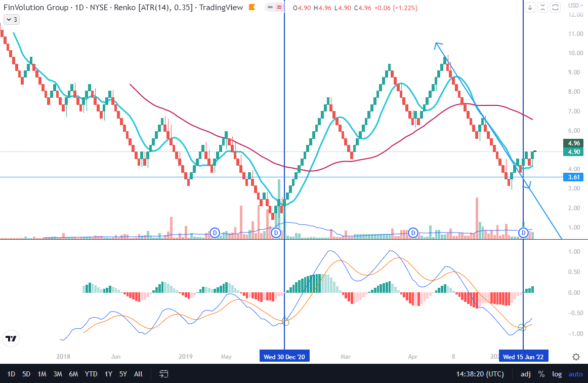Select the YTD time range

[91, 374]
